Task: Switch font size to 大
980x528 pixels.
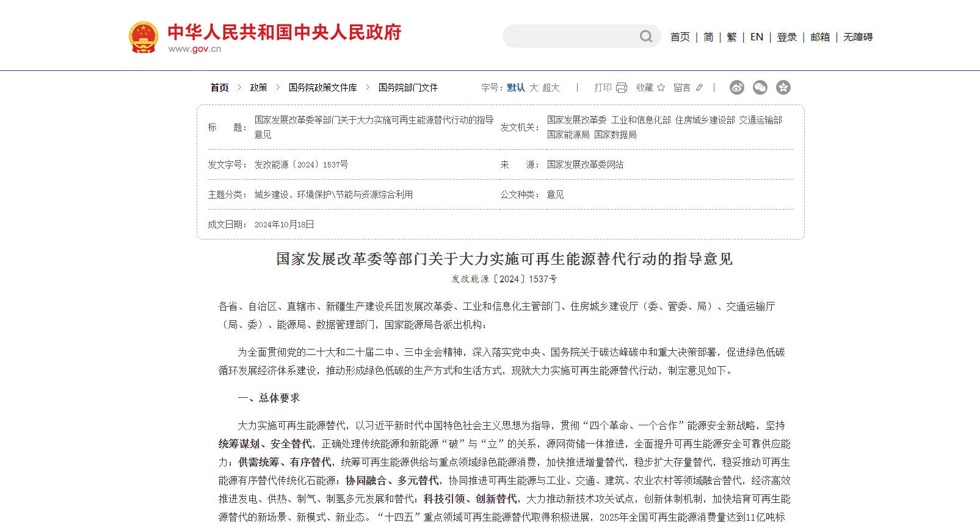Action: point(534,88)
